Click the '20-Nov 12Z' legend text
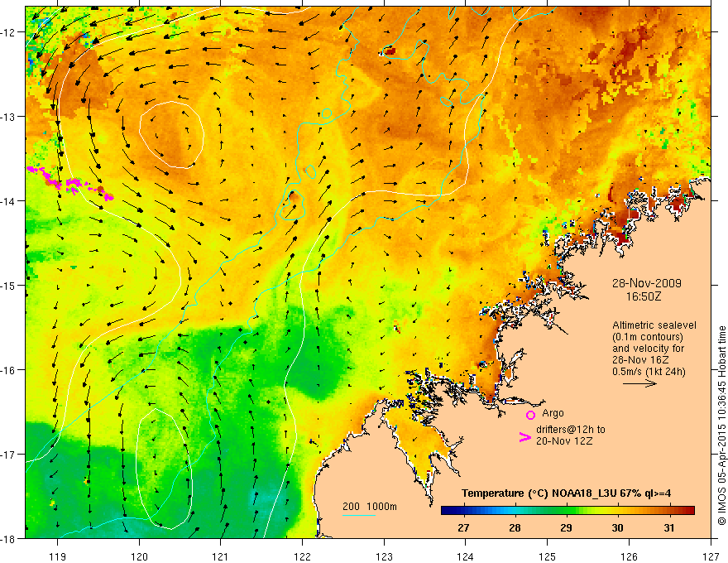Screen dimensions: 728x563 [x=564, y=440]
